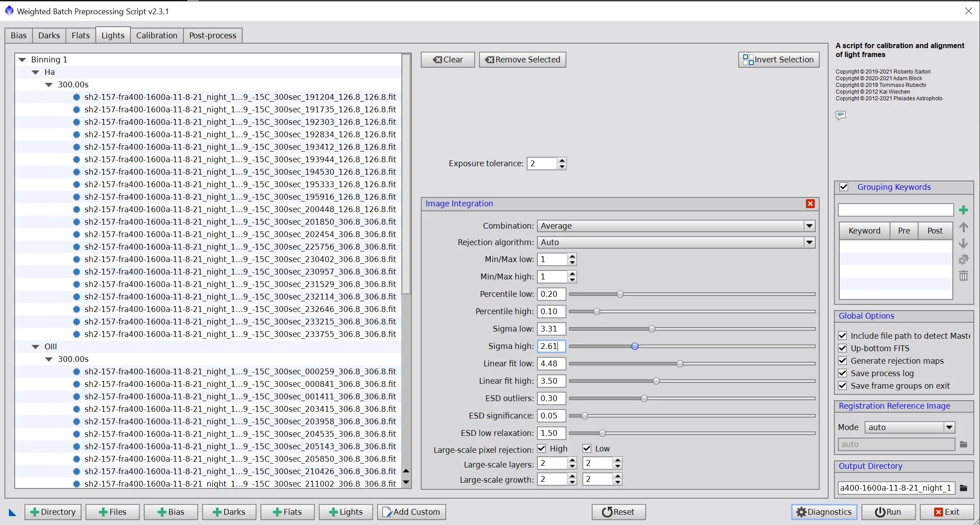Collapse the OIII tree node
This screenshot has width=980, height=525.
(x=36, y=347)
